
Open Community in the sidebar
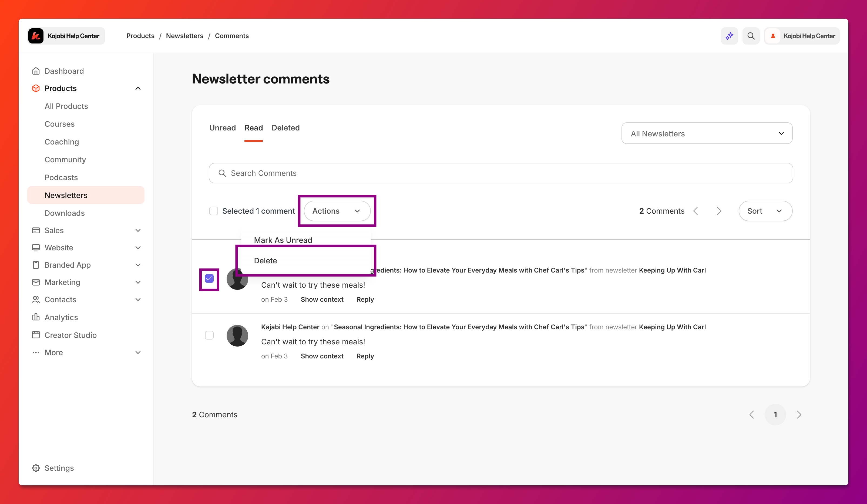tap(65, 160)
